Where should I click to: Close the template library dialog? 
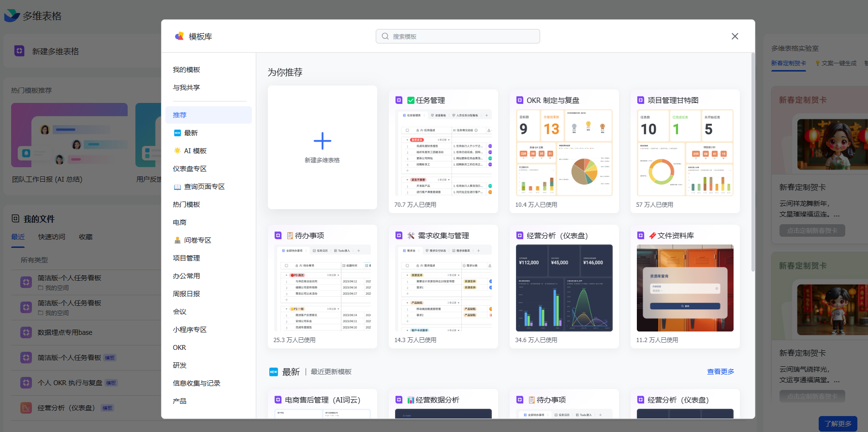click(x=735, y=36)
